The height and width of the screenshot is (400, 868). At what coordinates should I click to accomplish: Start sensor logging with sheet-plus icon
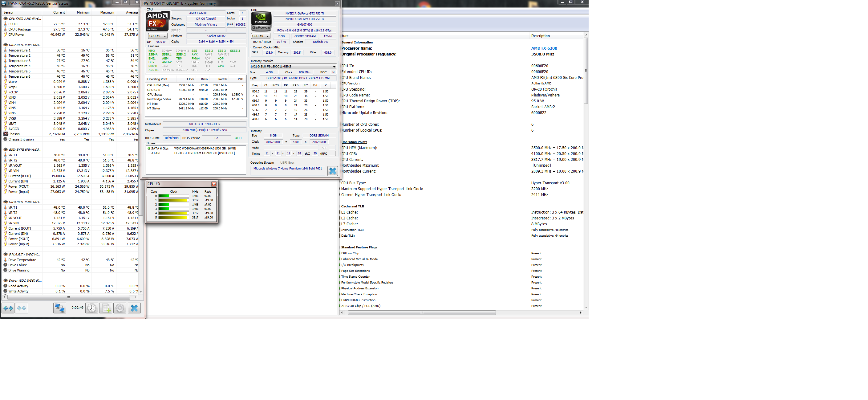(106, 308)
